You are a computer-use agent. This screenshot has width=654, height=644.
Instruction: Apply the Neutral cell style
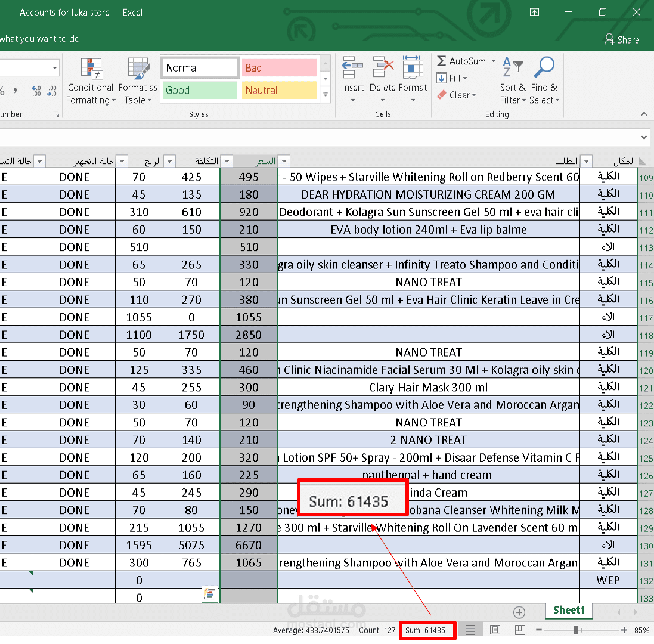(x=279, y=90)
